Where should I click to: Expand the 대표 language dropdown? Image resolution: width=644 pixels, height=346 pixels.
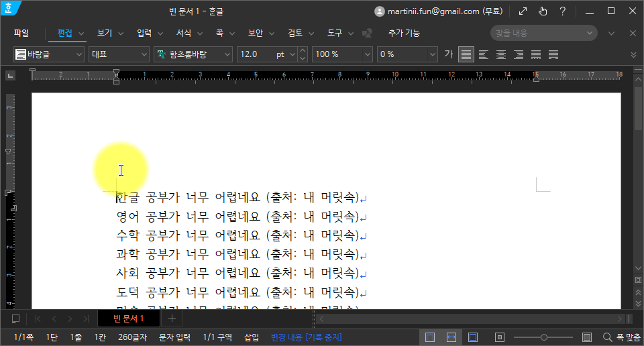click(x=144, y=54)
